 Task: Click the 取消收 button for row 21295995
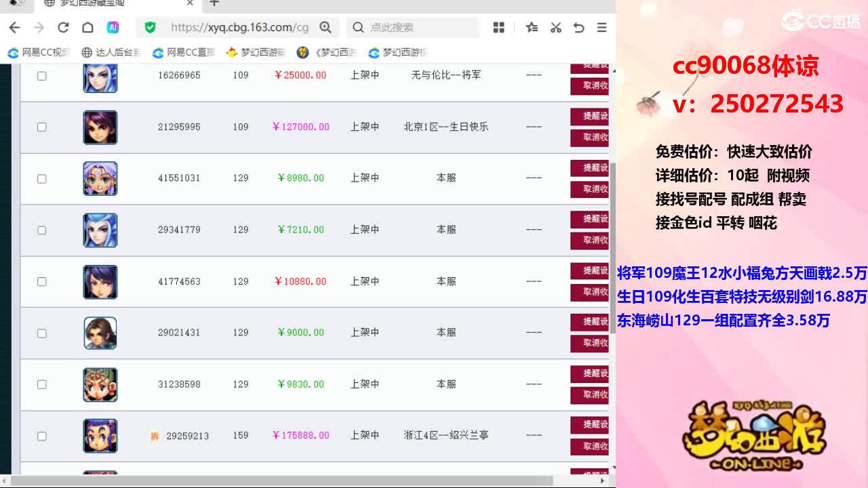coord(589,137)
